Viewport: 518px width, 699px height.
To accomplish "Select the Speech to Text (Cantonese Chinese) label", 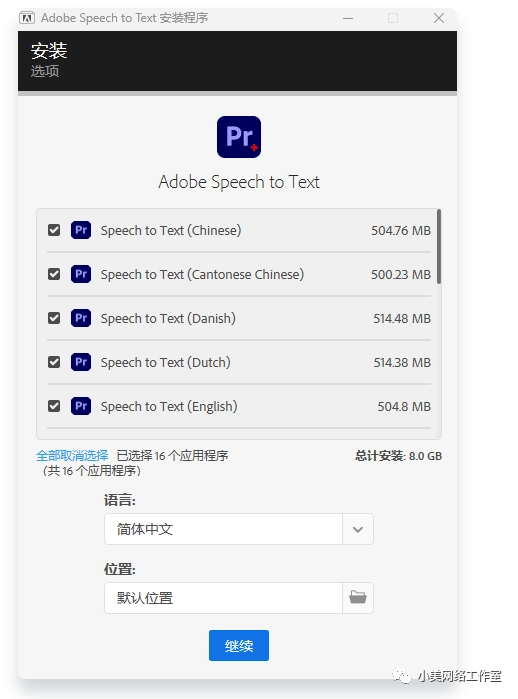I will 202,274.
